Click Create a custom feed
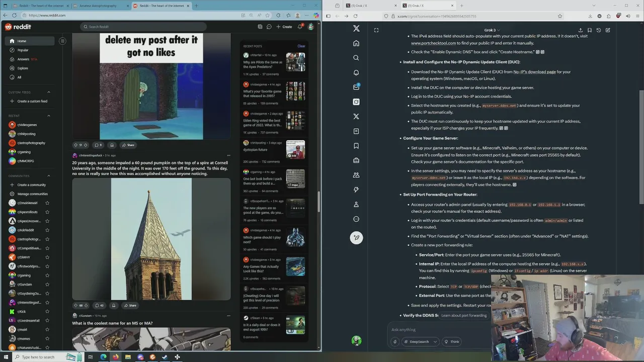 tap(31, 101)
